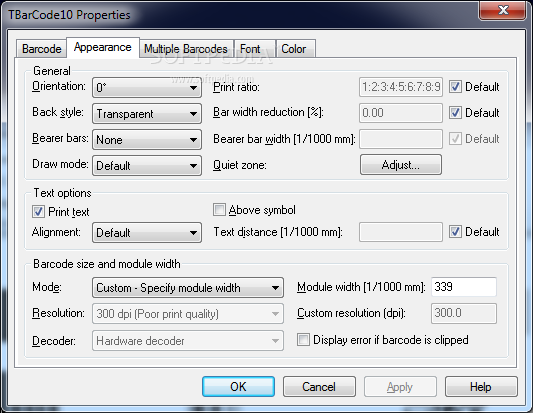The image size is (533, 413).
Task: Open the Mode dropdown for barcode size
Action: [188, 288]
